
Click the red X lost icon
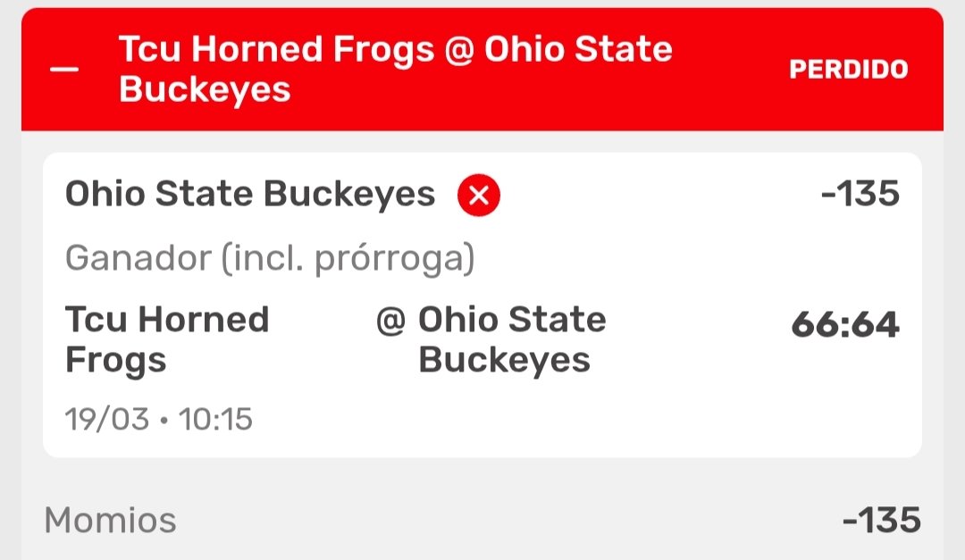[x=479, y=196]
